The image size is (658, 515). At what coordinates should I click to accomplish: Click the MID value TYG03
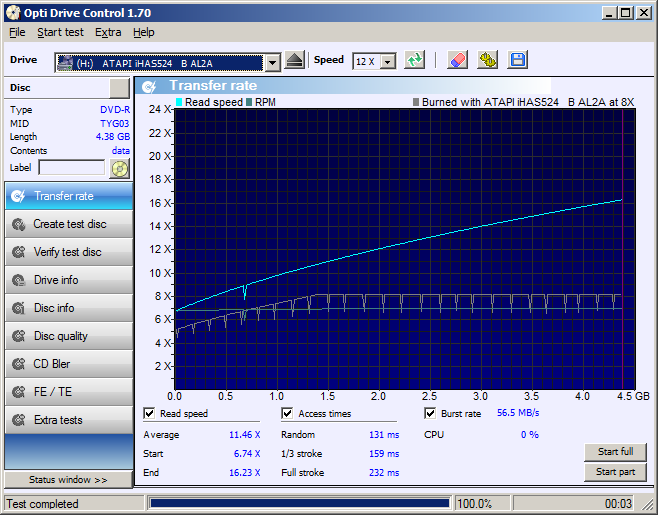pos(115,123)
